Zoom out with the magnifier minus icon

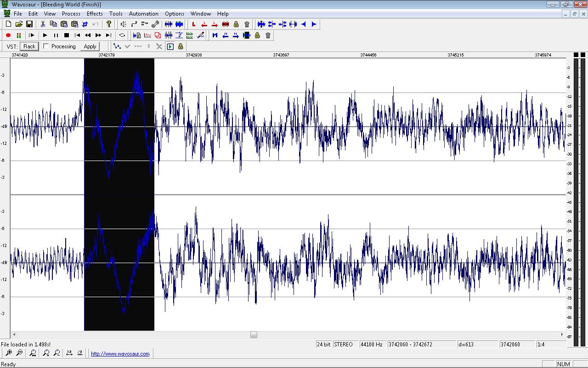coord(19,353)
